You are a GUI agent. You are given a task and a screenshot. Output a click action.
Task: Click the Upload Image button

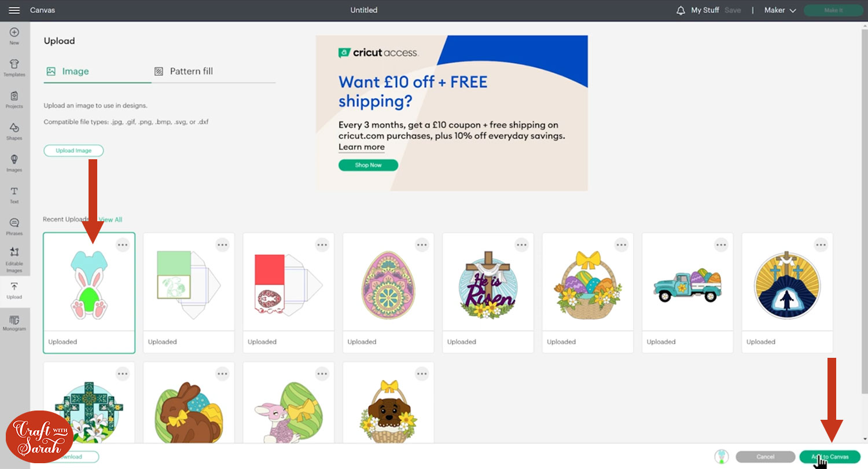73,151
